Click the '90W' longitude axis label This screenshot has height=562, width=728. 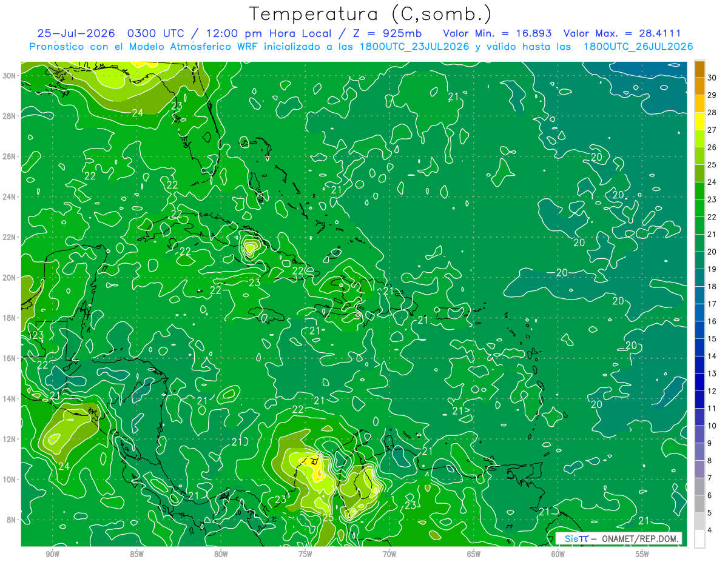coord(53,554)
